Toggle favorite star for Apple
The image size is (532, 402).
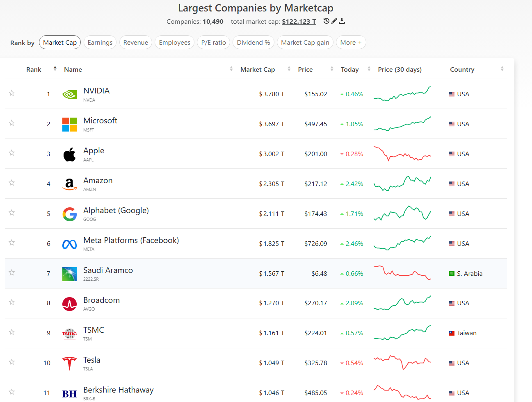click(12, 153)
